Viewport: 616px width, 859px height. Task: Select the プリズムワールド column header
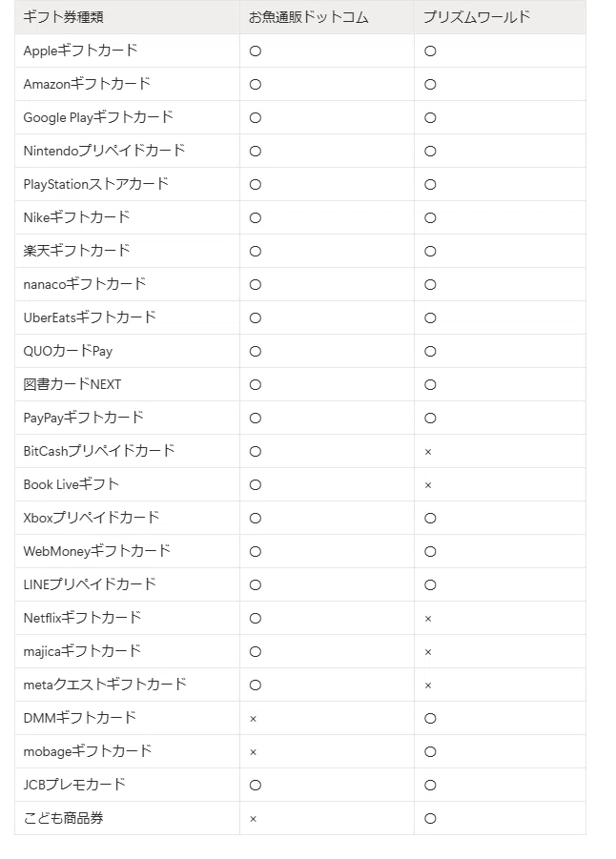[477, 17]
